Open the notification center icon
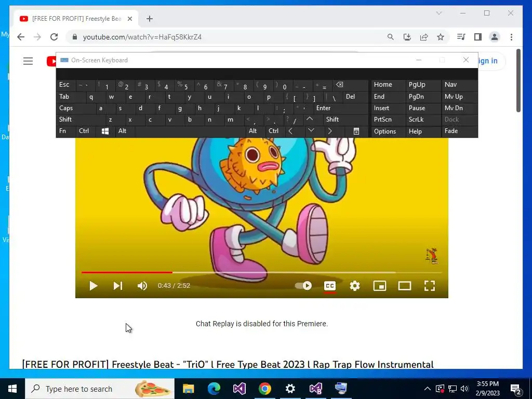The image size is (532, 399). (x=516, y=389)
